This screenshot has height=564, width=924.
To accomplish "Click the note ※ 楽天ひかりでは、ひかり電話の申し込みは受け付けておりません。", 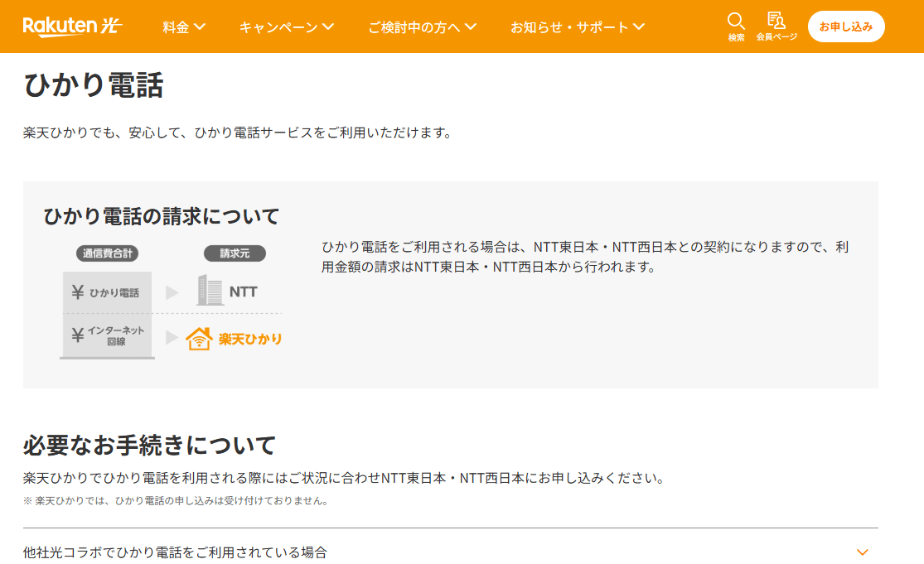I will [x=176, y=501].
